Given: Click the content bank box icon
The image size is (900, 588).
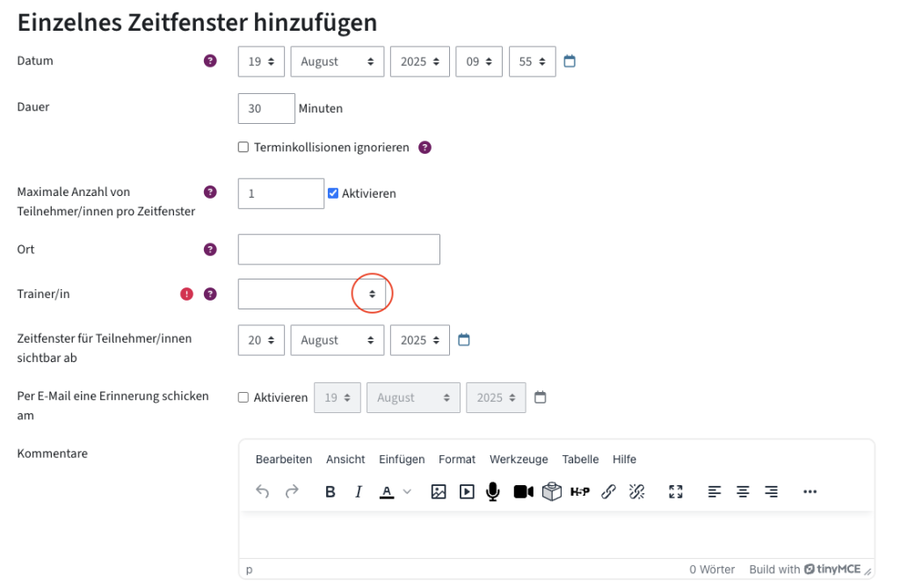Looking at the screenshot, I should click(x=552, y=491).
